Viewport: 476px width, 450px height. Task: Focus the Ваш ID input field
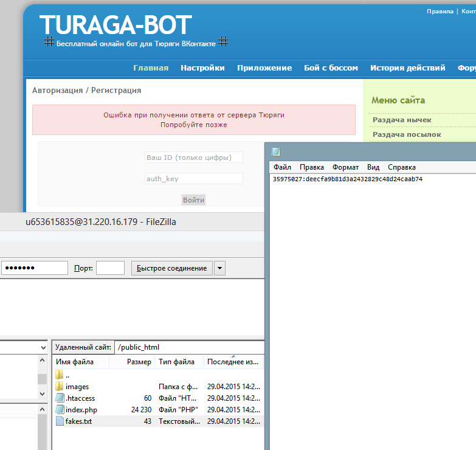click(x=194, y=157)
